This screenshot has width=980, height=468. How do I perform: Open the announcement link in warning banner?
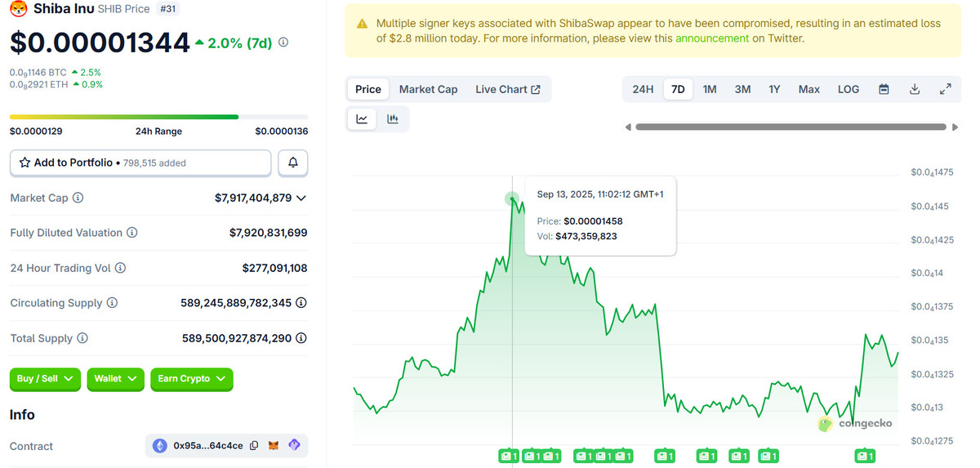712,38
